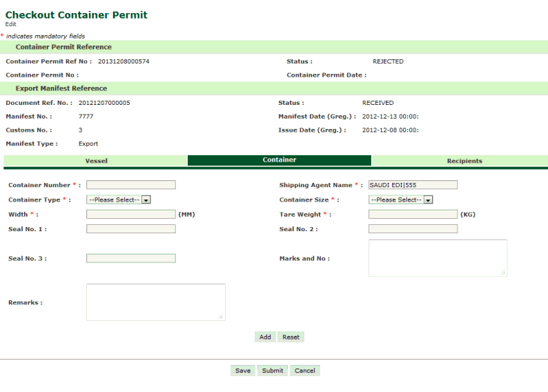This screenshot has width=548, height=392.
Task: Click inside the Remarks text area
Action: click(x=155, y=302)
